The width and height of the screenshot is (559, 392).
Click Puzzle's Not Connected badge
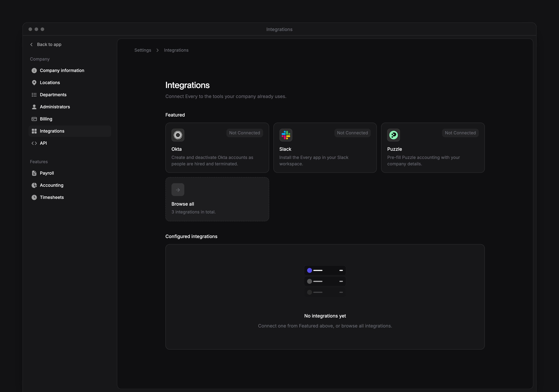coord(460,133)
